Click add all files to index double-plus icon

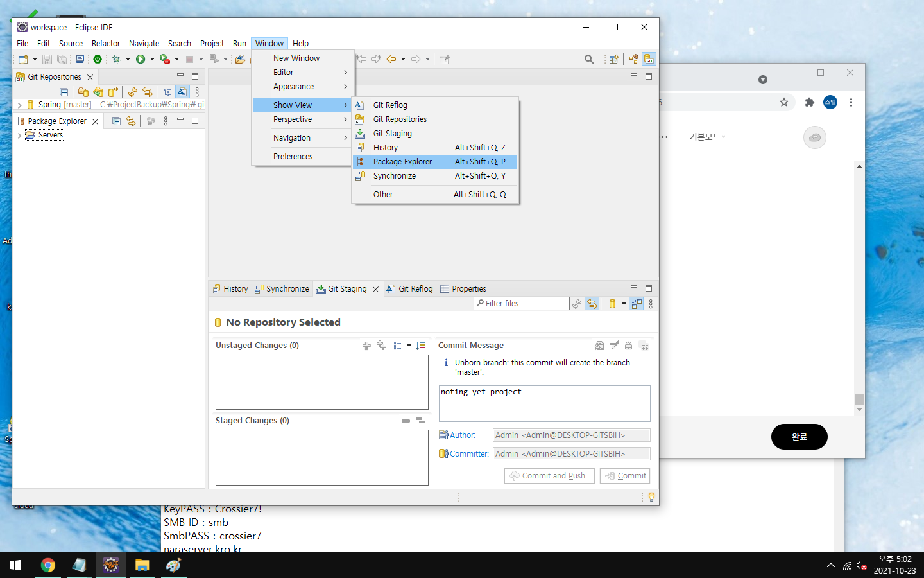[381, 346]
